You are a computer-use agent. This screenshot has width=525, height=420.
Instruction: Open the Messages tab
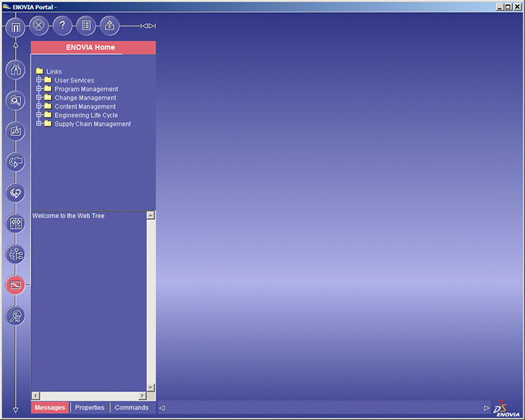pos(50,408)
